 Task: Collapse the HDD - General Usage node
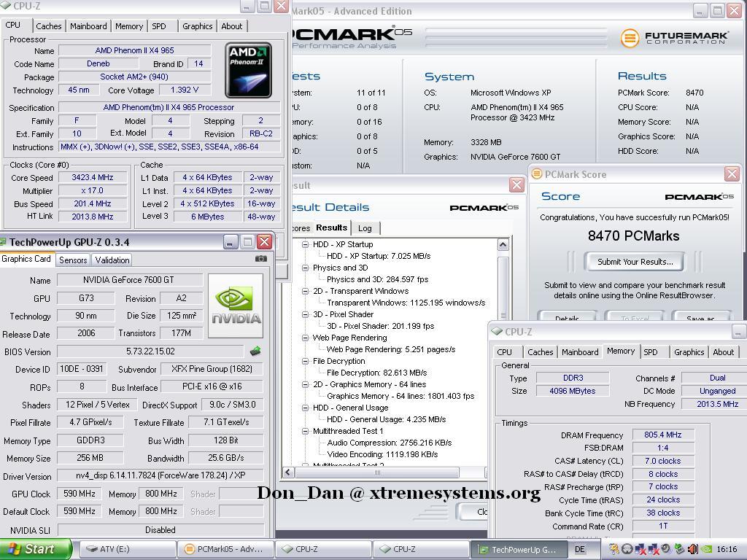(x=305, y=408)
